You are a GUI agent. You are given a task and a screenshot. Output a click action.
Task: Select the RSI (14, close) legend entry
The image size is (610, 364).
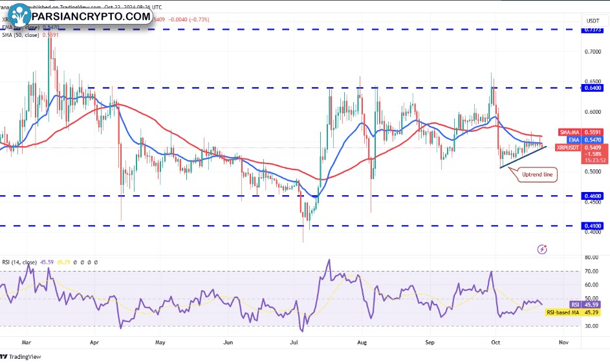(x=19, y=262)
